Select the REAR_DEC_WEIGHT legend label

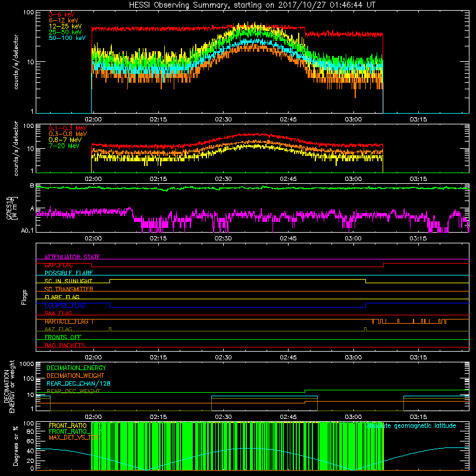(73, 391)
